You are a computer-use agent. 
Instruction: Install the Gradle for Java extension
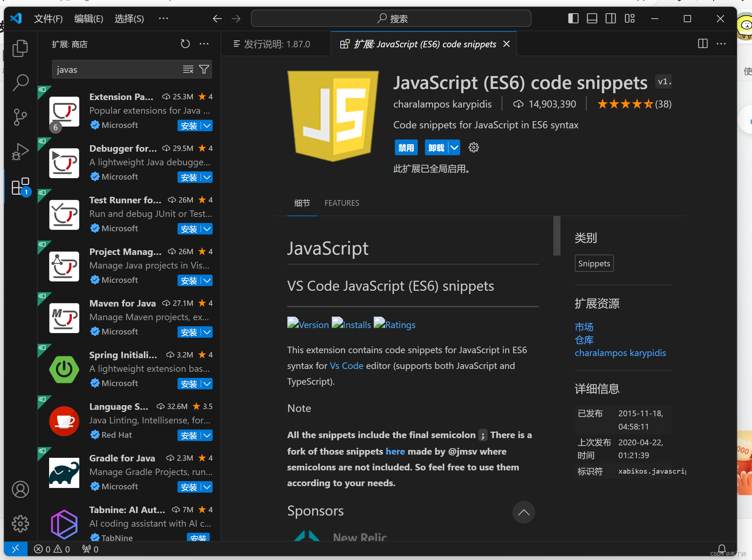click(x=189, y=487)
